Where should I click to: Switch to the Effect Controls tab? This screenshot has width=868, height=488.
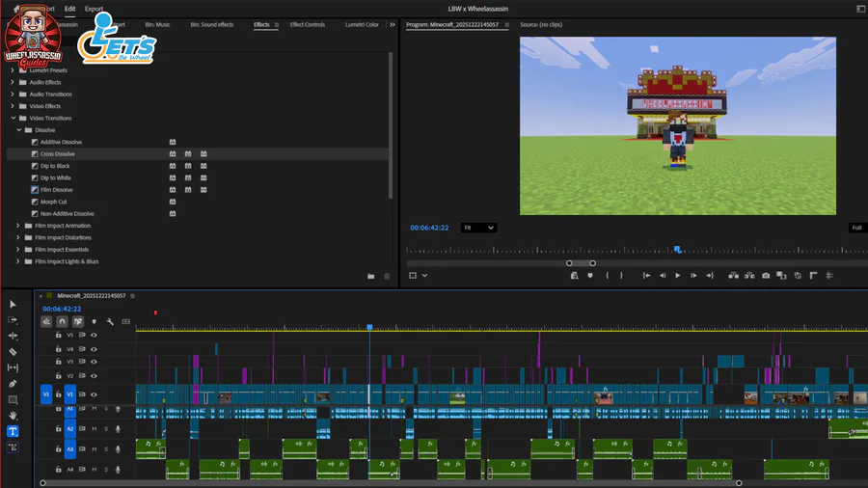(x=308, y=25)
